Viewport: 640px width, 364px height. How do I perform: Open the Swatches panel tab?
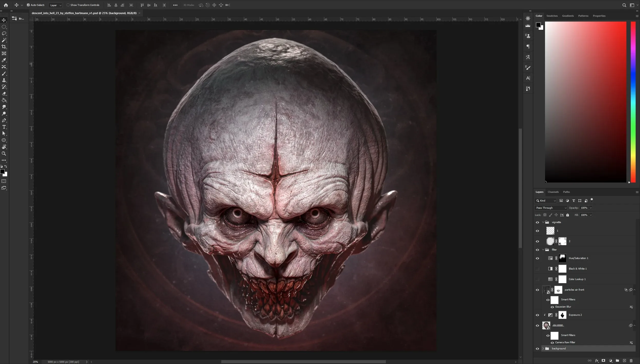[552, 16]
